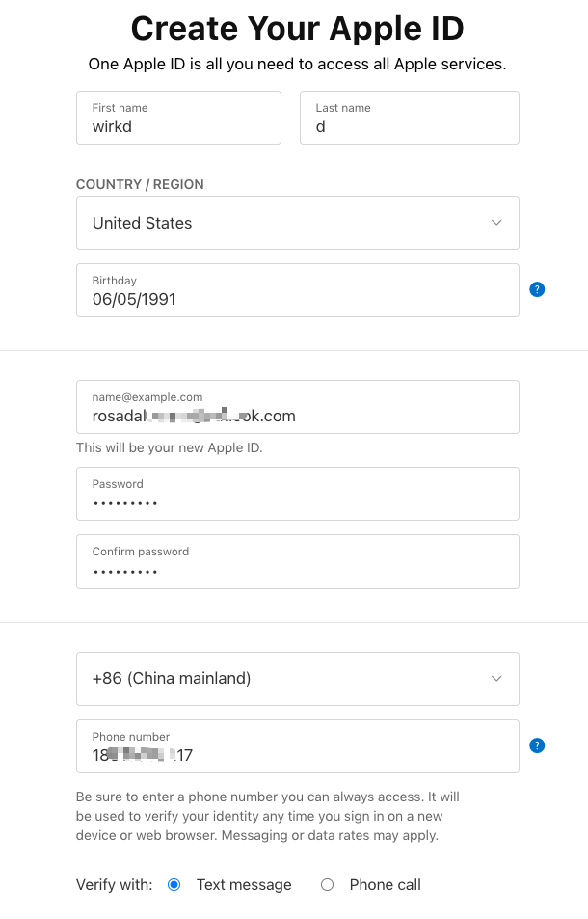Select Phone call verification option
Screen dimensions: 588x919
coord(328,885)
